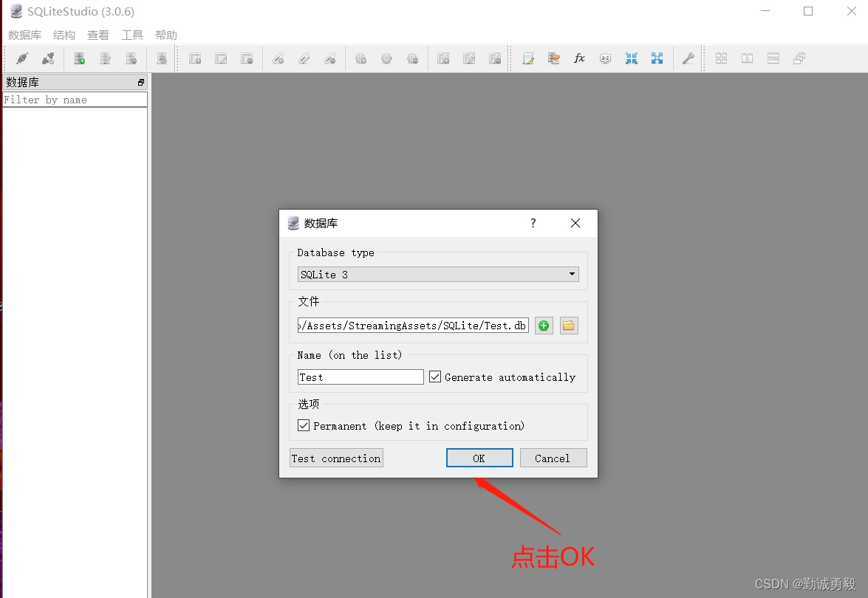
Task: Open the SQL editor icon
Action: 528,58
